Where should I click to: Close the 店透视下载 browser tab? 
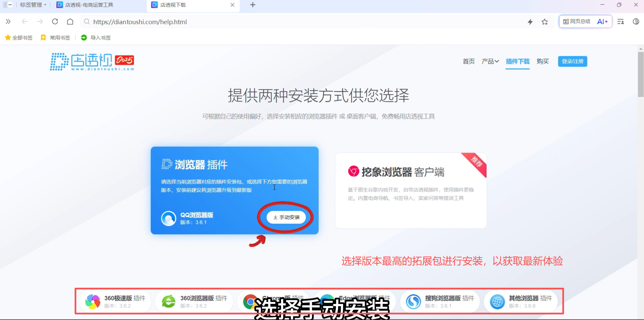pos(232,5)
